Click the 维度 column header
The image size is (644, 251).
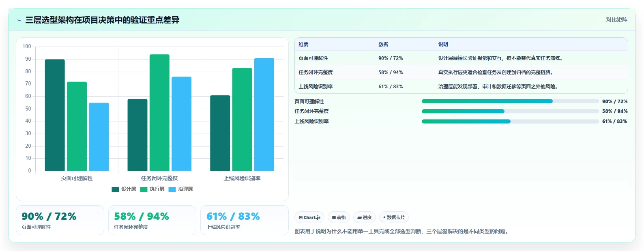point(303,45)
